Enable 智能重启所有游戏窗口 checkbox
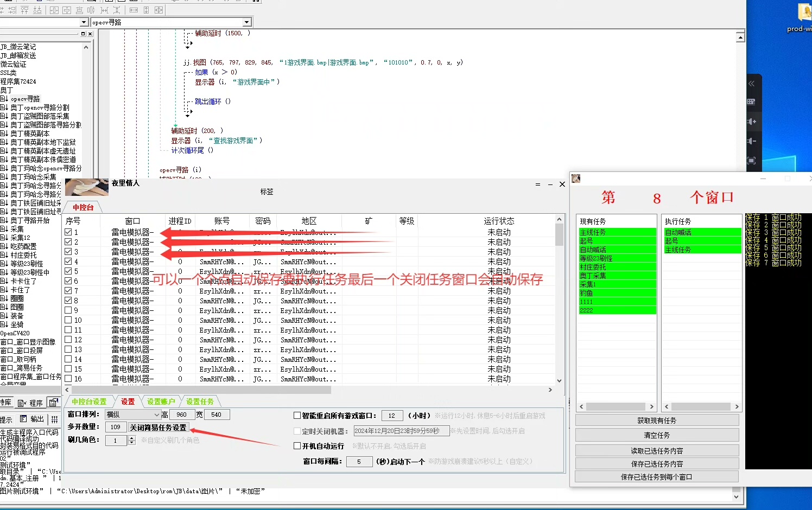 coord(297,416)
